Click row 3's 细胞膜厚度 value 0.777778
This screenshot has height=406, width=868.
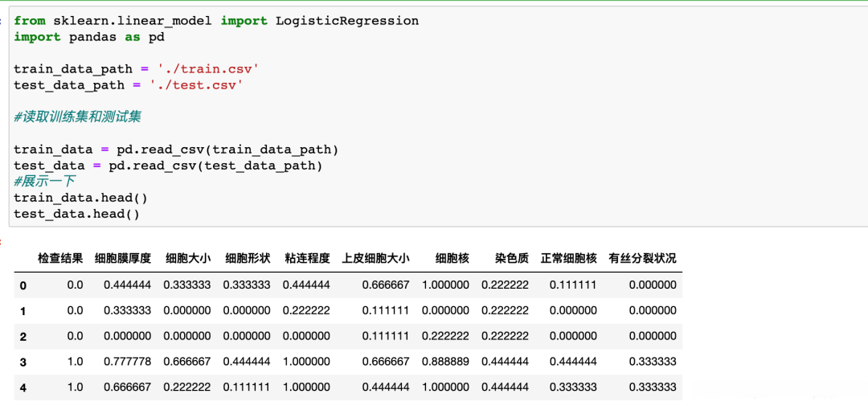tap(127, 361)
